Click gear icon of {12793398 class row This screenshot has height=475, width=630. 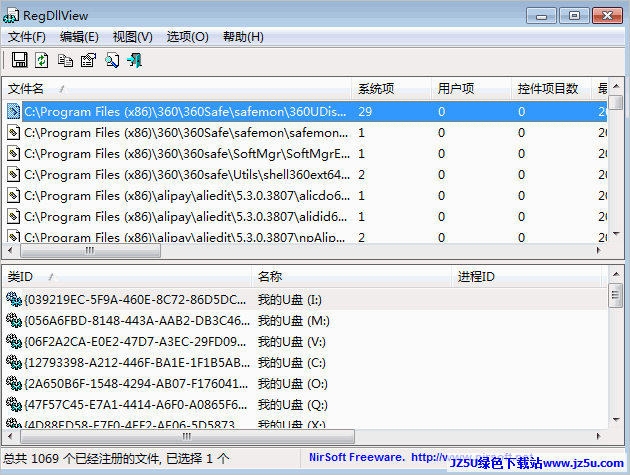(14, 362)
